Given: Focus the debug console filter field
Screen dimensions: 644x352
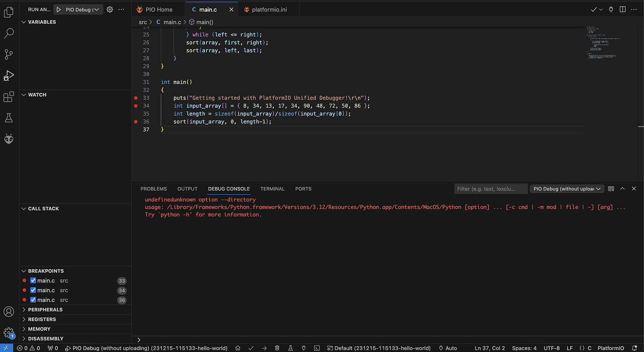Looking at the screenshot, I should coord(490,189).
